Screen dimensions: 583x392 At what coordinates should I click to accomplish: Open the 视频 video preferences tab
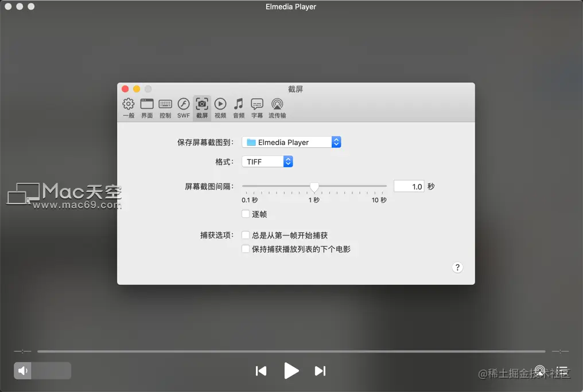(220, 108)
